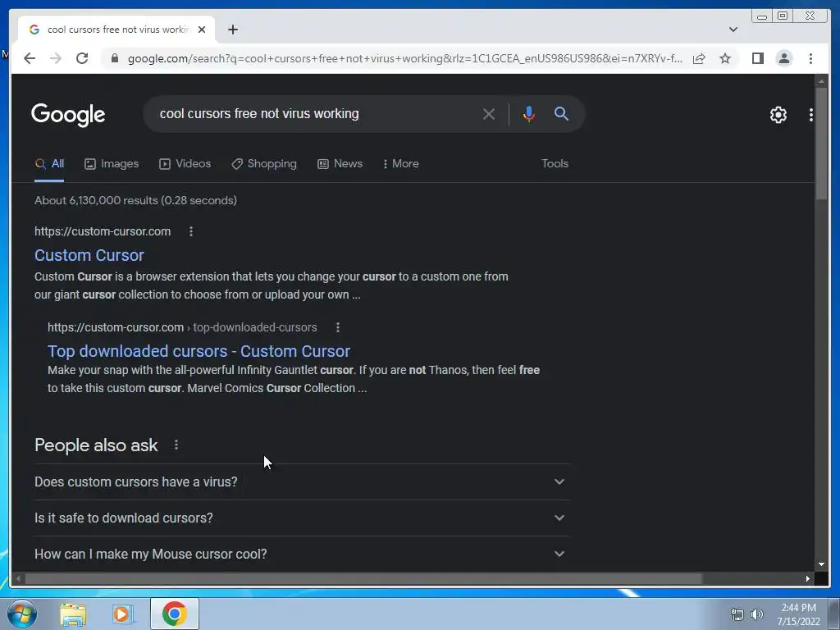Open a new tab with plus button

click(x=232, y=30)
